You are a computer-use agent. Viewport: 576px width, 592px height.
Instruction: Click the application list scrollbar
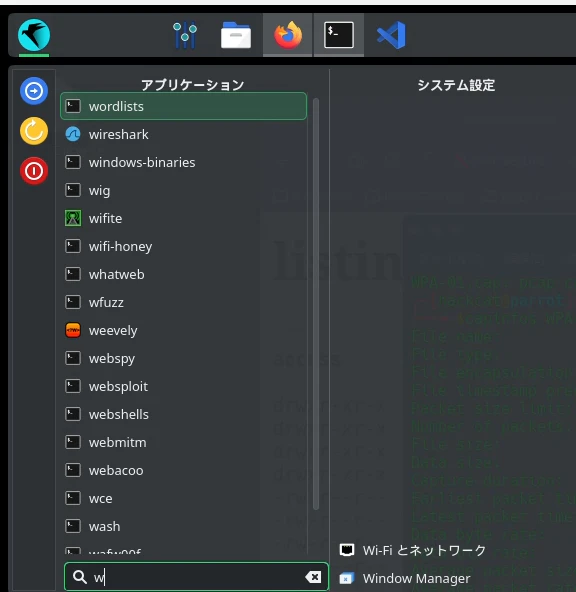coord(316,304)
